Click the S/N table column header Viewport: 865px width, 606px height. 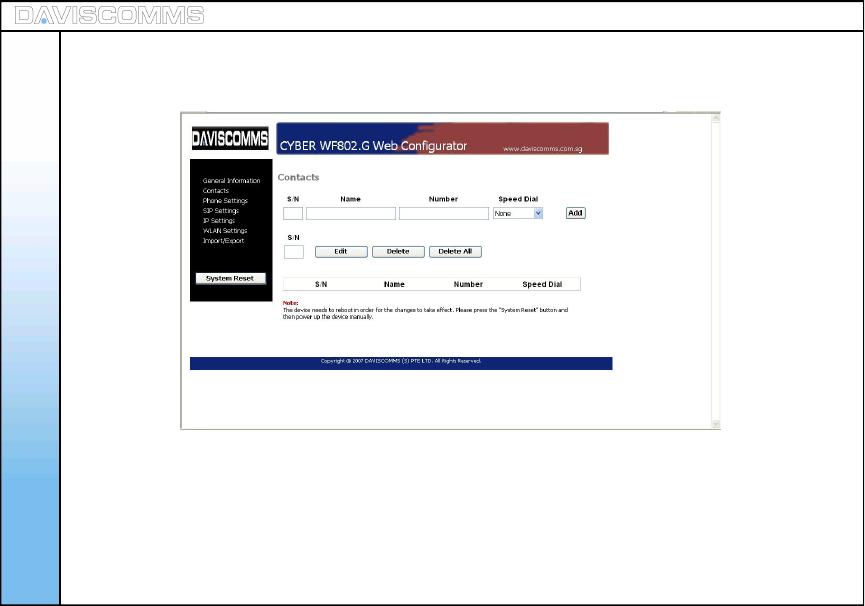(x=321, y=285)
